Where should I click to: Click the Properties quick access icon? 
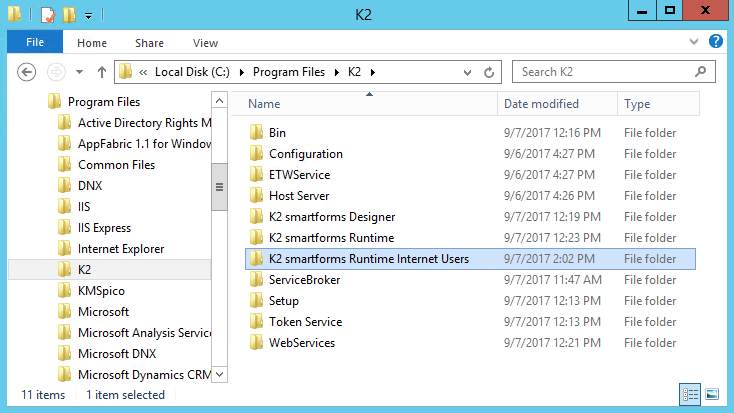coord(48,15)
